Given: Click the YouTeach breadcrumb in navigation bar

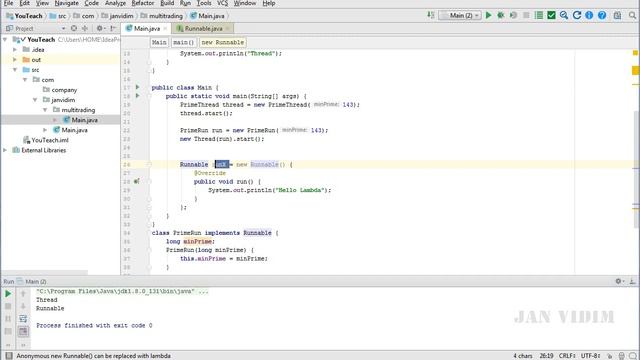Looking at the screenshot, I should (25, 16).
